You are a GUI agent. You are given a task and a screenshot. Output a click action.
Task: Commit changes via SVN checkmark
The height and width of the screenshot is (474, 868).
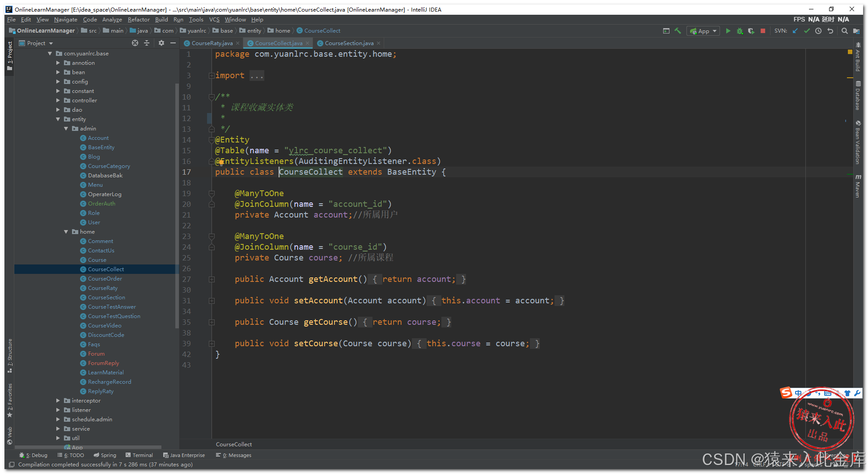pyautogui.click(x=807, y=31)
